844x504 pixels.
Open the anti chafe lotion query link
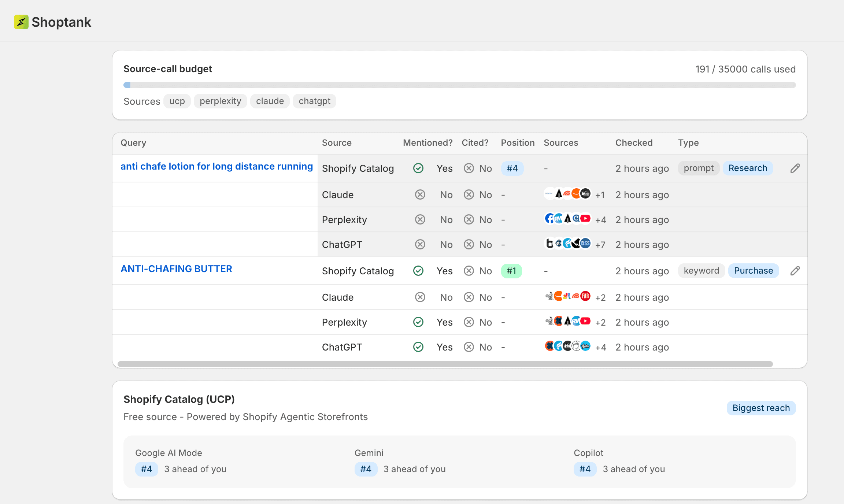(x=216, y=166)
